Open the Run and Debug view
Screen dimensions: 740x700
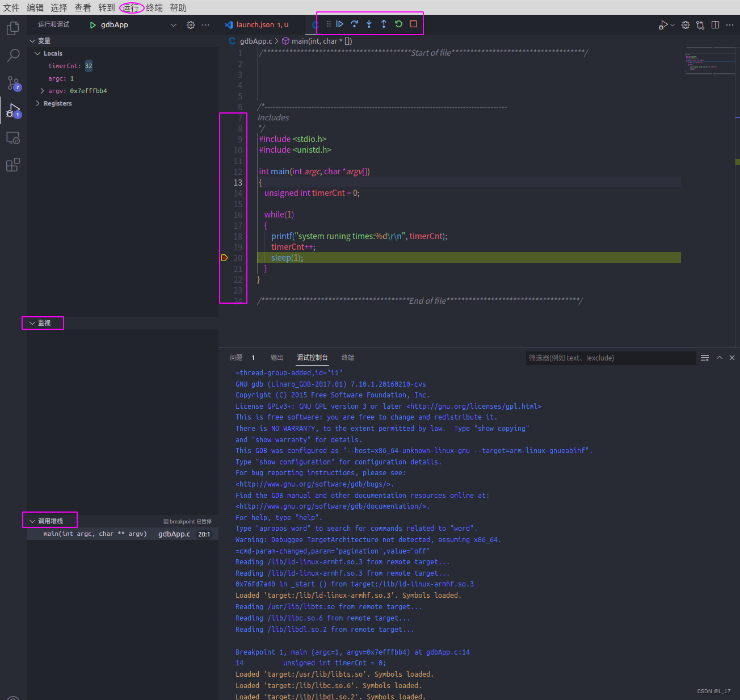coord(12,111)
